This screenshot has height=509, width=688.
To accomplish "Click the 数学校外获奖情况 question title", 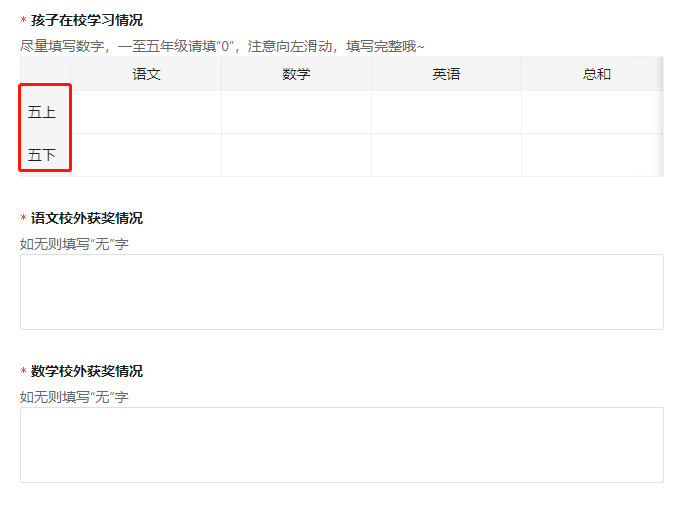I will pos(86,371).
